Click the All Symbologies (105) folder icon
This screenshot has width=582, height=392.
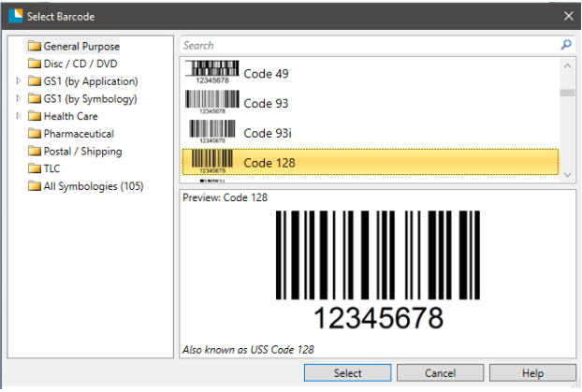point(34,185)
